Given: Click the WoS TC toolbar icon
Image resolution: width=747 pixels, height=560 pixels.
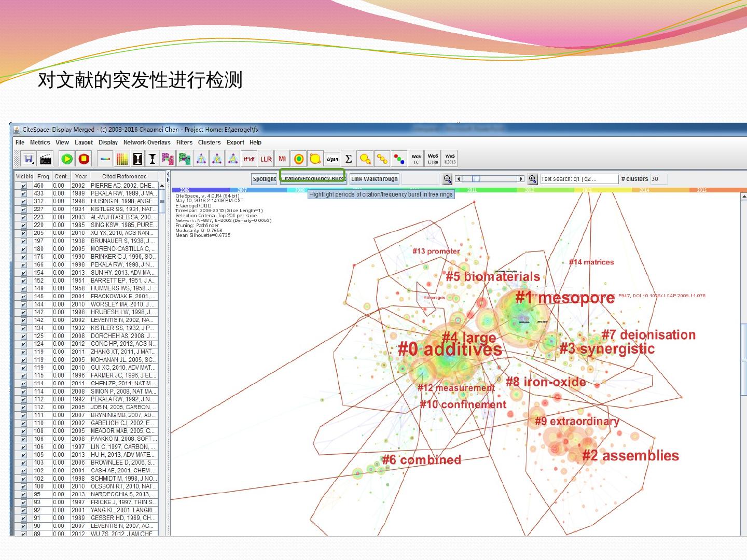Looking at the screenshot, I should point(416,159).
